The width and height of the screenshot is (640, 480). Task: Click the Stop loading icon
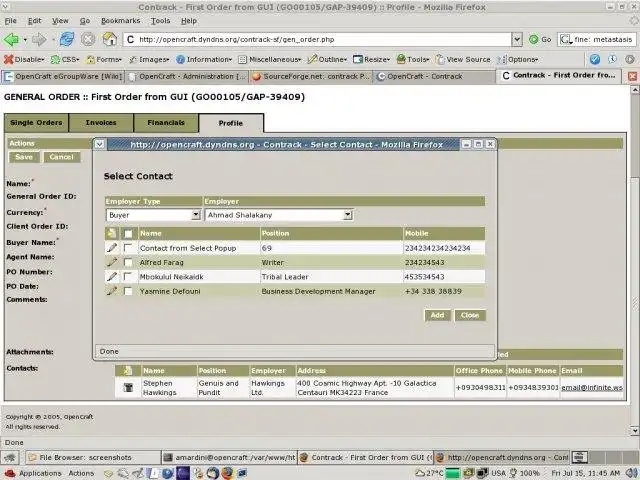tap(88, 39)
